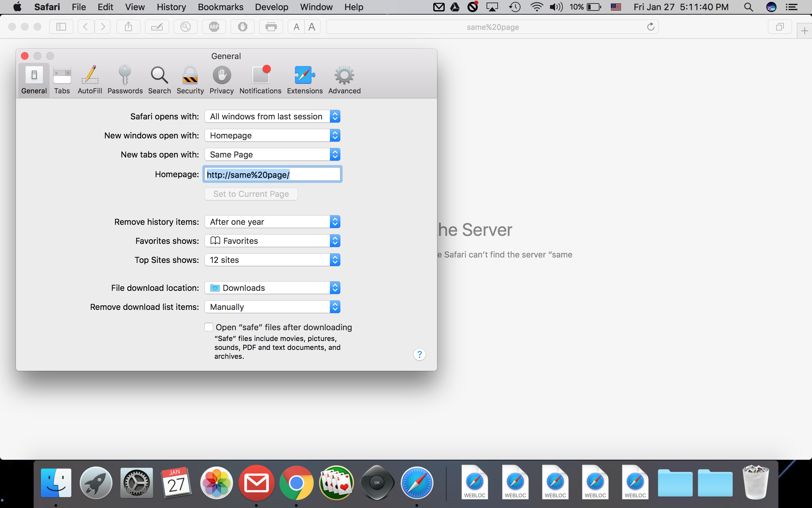Screen dimensions: 812x508
Task: Open Notification Center from the menu bar
Action: coord(791,7)
